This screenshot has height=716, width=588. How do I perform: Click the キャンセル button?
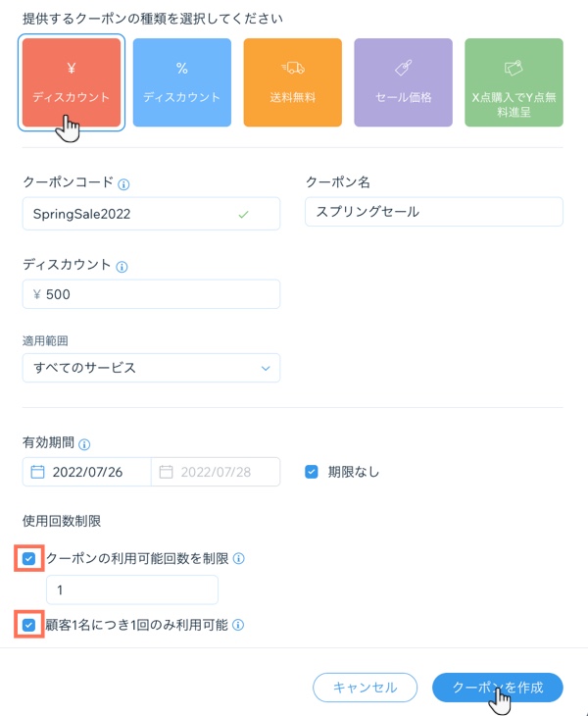(365, 688)
